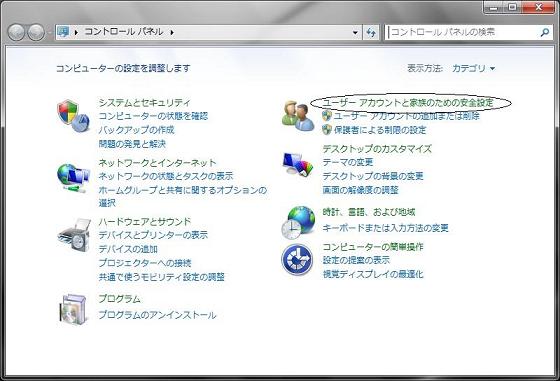Screen dimensions: 560x381
Task: Expand arrow after コントロール パネル breadcrumb
Action: 172,32
